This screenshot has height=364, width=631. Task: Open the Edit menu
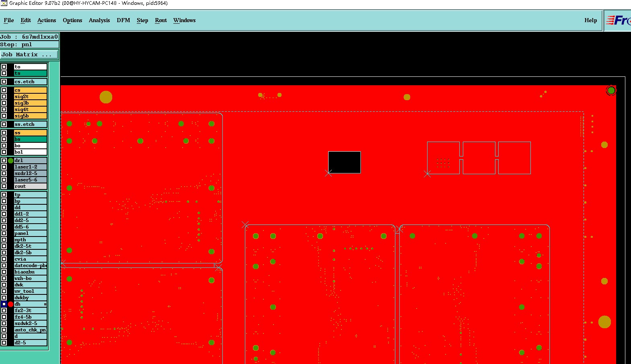pyautogui.click(x=26, y=20)
